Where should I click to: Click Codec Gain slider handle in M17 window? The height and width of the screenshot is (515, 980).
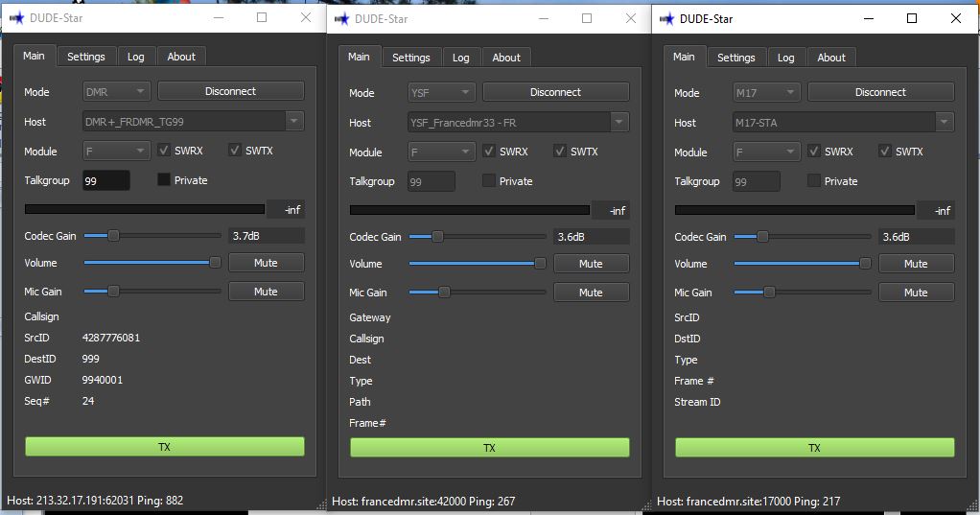coord(762,237)
